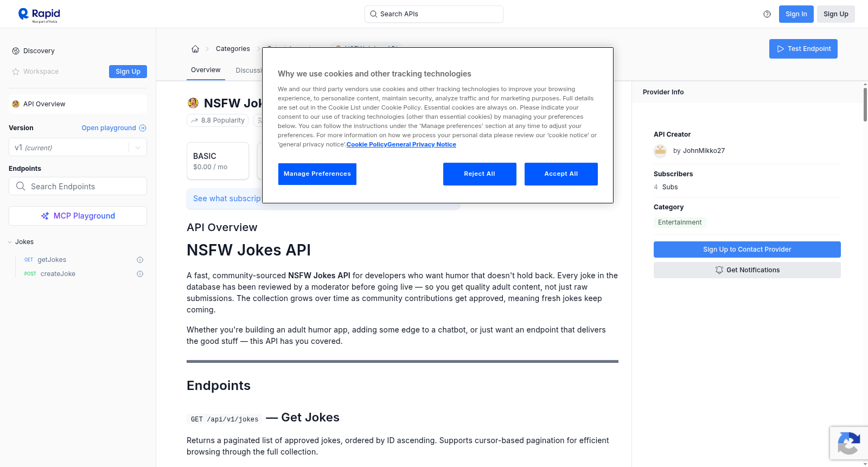The height and width of the screenshot is (467, 868).
Task: Click Manage Preferences in cookie dialog
Action: (317, 174)
